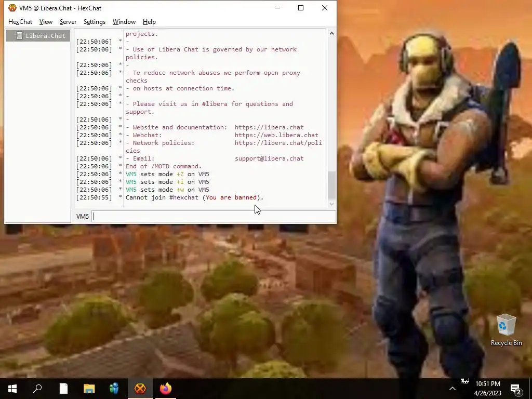This screenshot has height=399, width=532.
Task: Open Firefox from the taskbar
Action: (x=166, y=389)
